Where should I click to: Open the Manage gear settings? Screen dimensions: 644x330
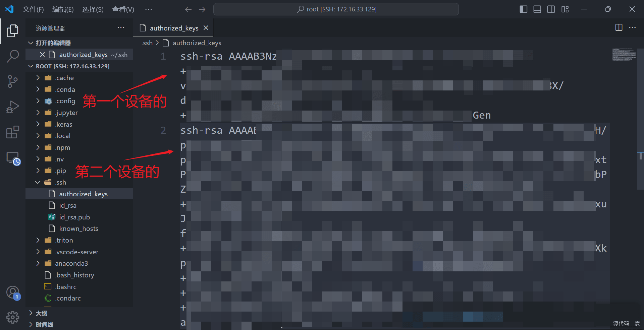(x=13, y=317)
